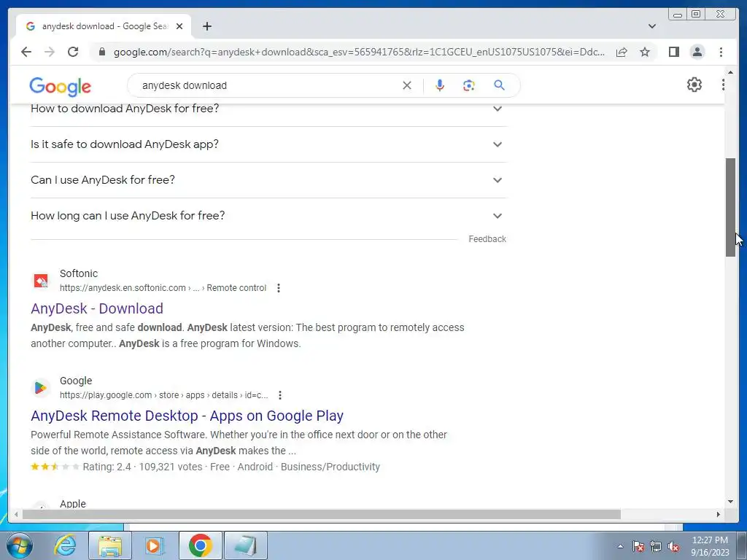Click the Apple result site name
The width and height of the screenshot is (747, 560).
[73, 503]
